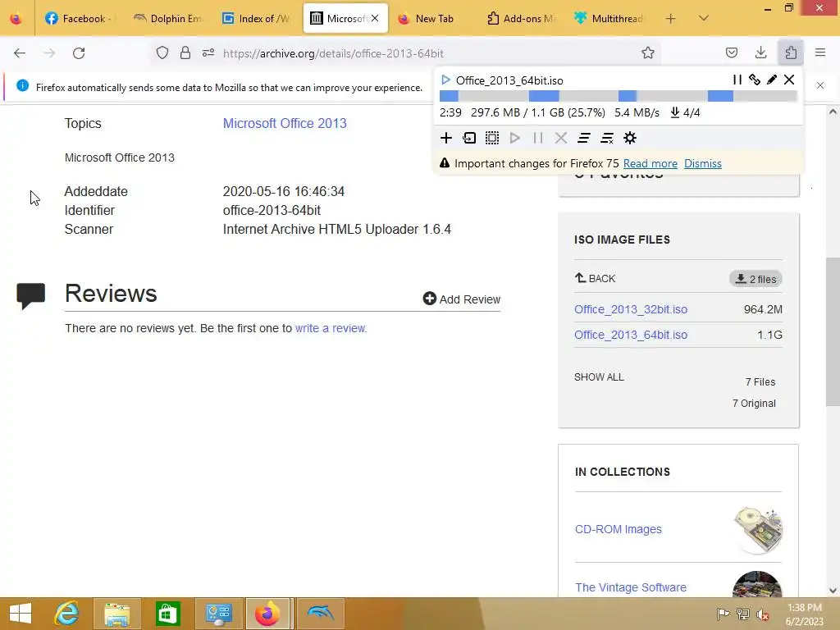Click Add Review button
The height and width of the screenshot is (630, 840).
(x=461, y=299)
